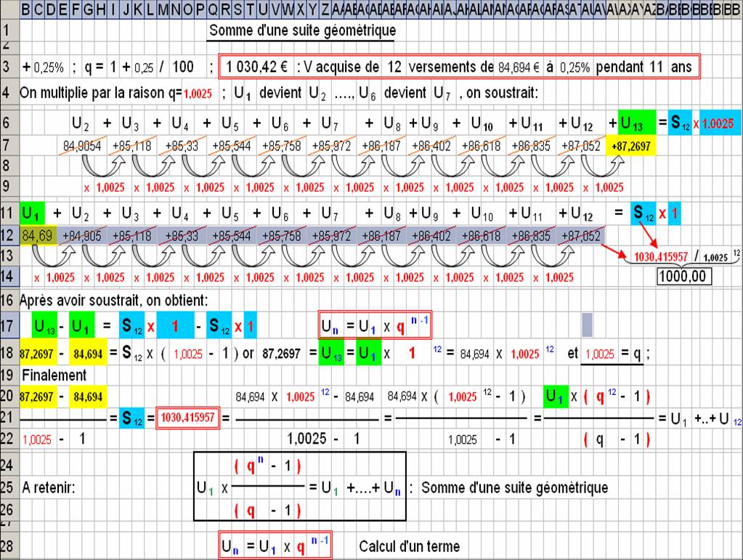Select the '84,9054' value in row 7

[x=82, y=146]
